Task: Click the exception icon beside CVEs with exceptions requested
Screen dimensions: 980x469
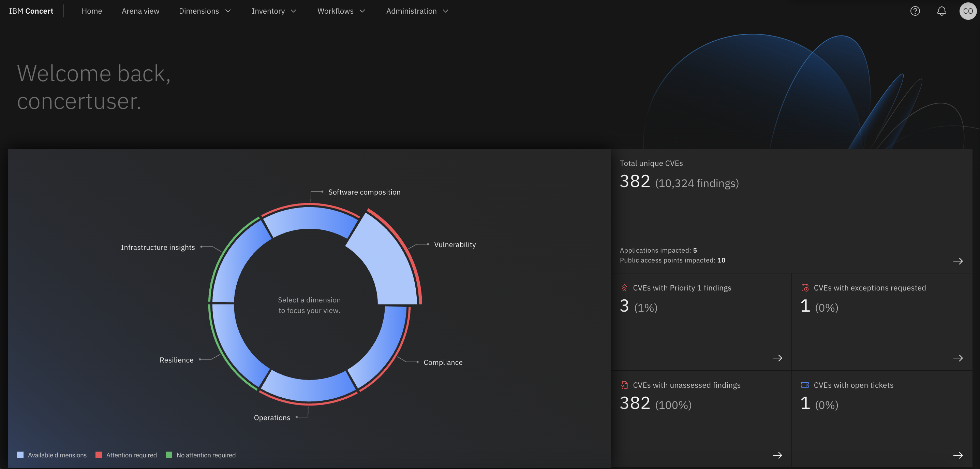Action: (x=805, y=288)
